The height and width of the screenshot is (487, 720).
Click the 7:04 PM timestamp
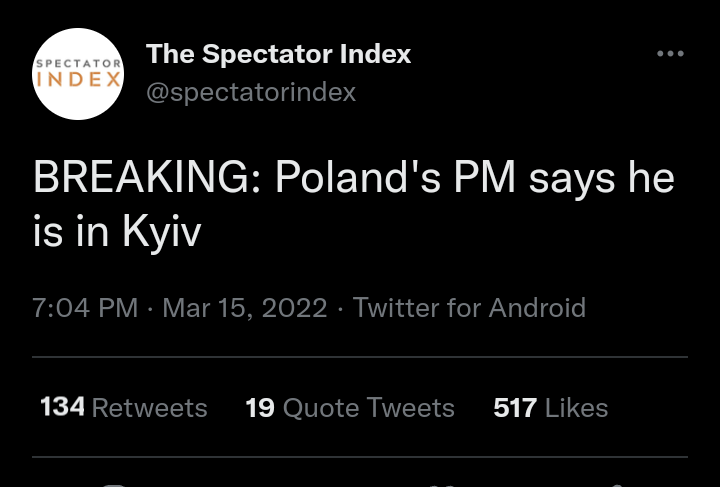coord(85,308)
